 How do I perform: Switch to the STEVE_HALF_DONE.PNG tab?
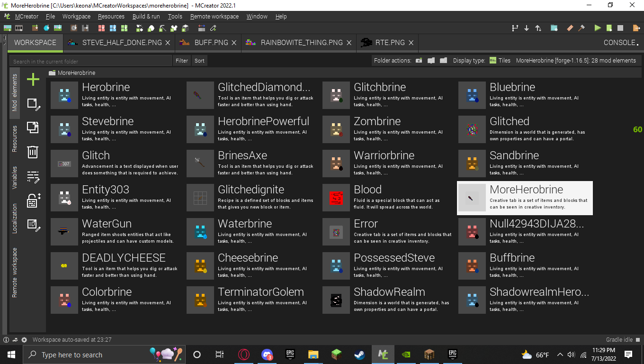tap(118, 42)
